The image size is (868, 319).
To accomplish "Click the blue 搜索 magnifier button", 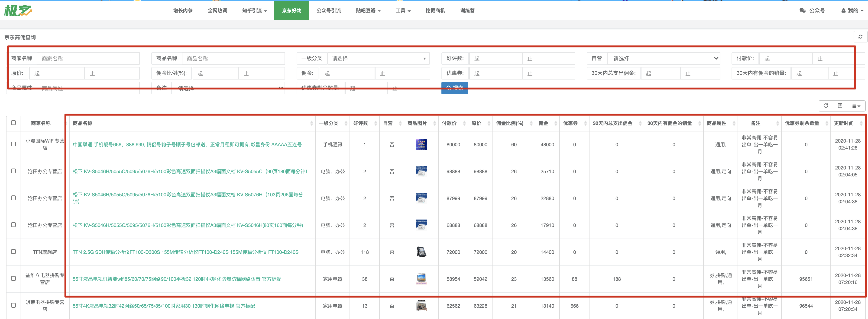I will [455, 88].
